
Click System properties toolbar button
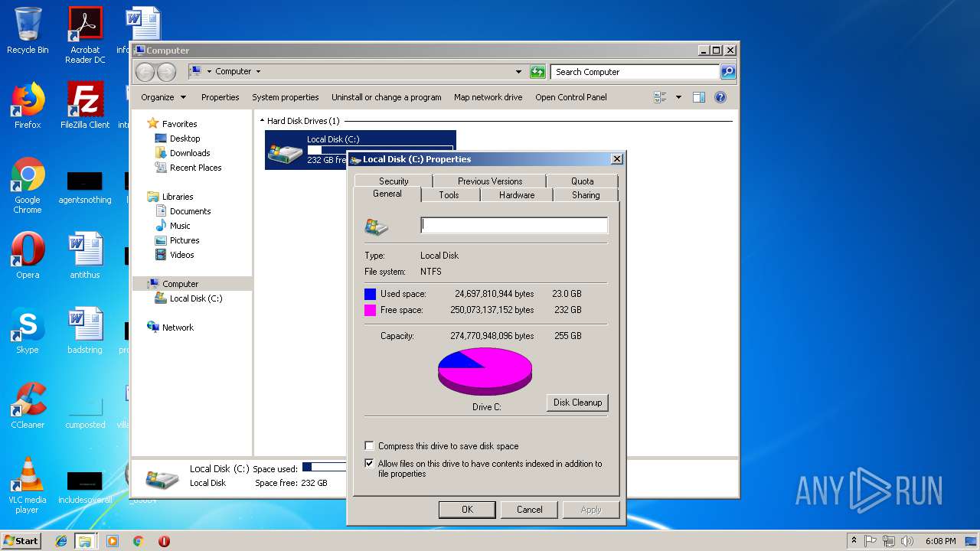(286, 97)
